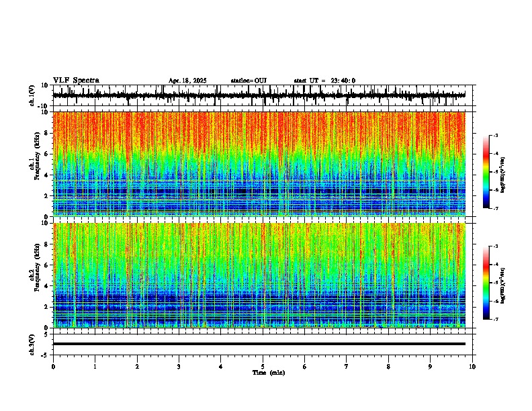Image resolution: width=532 pixels, height=411 pixels.
Task: Click time axis tick label "0"
Action: click(x=53, y=367)
